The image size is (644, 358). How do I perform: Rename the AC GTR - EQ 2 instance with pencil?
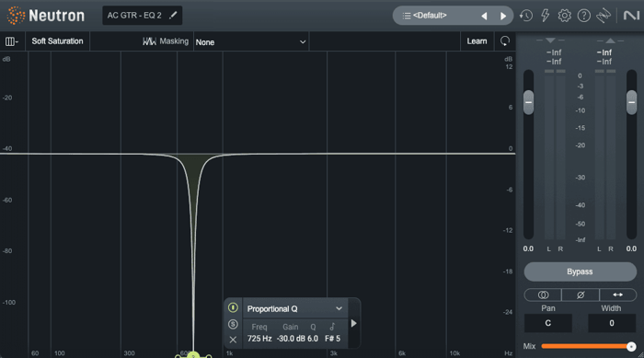(173, 16)
